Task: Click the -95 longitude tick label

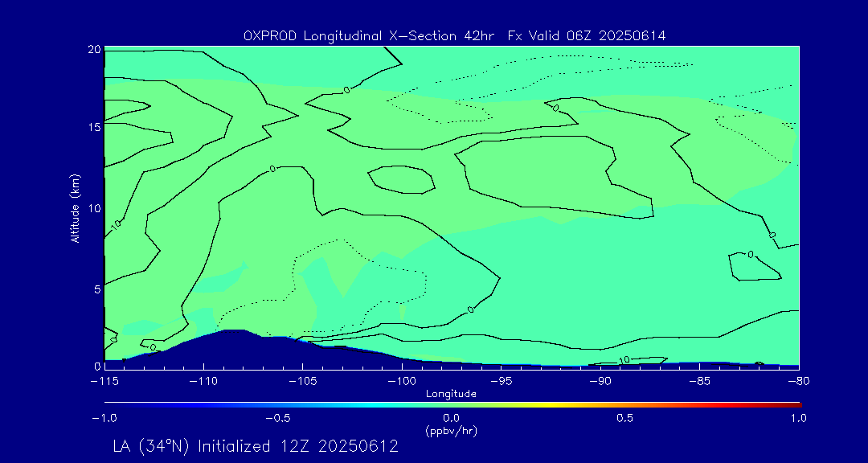Action: click(x=501, y=382)
